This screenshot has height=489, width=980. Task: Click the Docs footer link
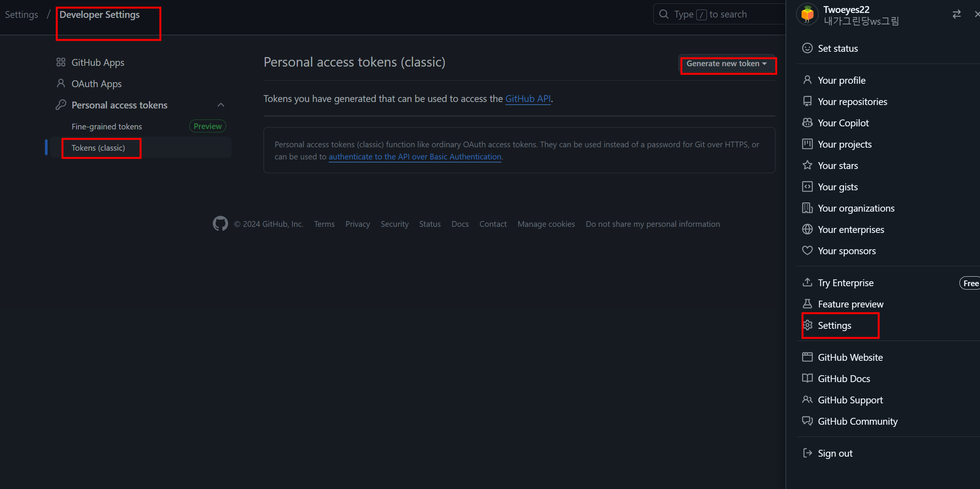460,224
